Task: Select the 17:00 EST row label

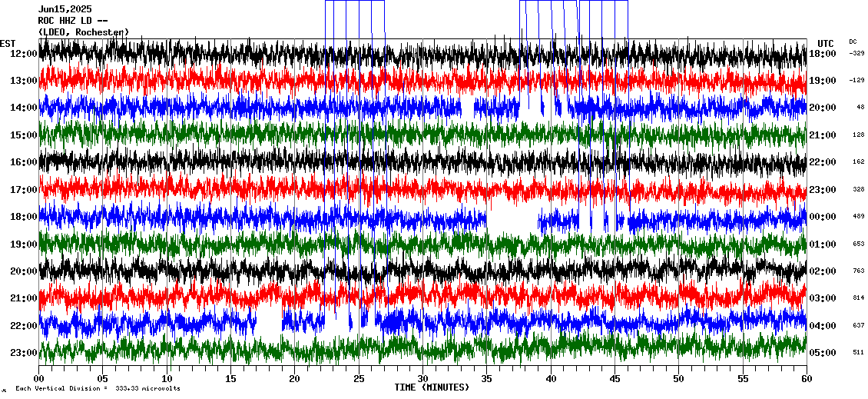Action: point(23,190)
